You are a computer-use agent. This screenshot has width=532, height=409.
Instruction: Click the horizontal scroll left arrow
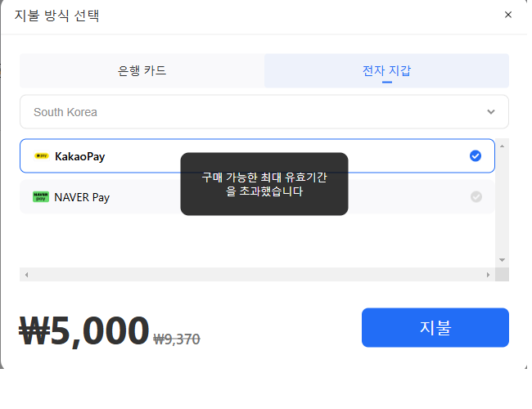tap(26, 275)
